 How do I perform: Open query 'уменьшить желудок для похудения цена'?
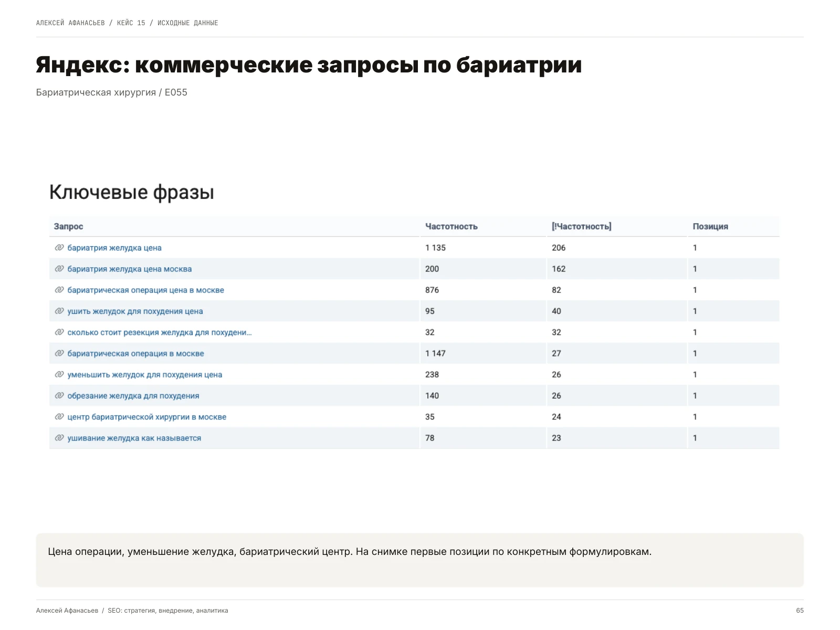pos(145,375)
